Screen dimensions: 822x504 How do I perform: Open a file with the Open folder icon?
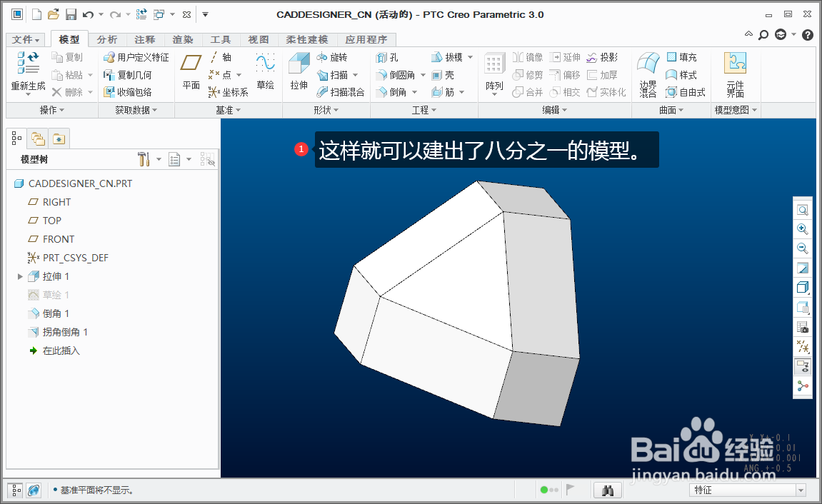tap(53, 15)
